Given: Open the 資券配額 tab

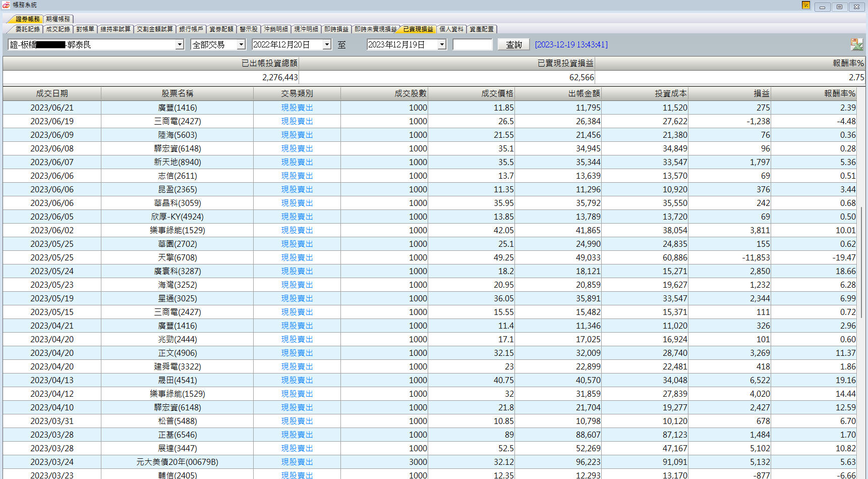Looking at the screenshot, I should coord(221,29).
